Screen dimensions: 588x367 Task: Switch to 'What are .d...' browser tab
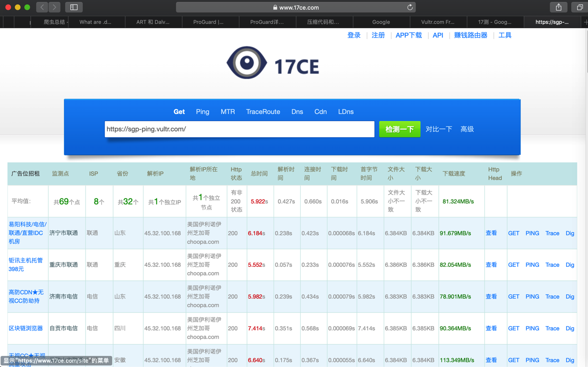95,22
